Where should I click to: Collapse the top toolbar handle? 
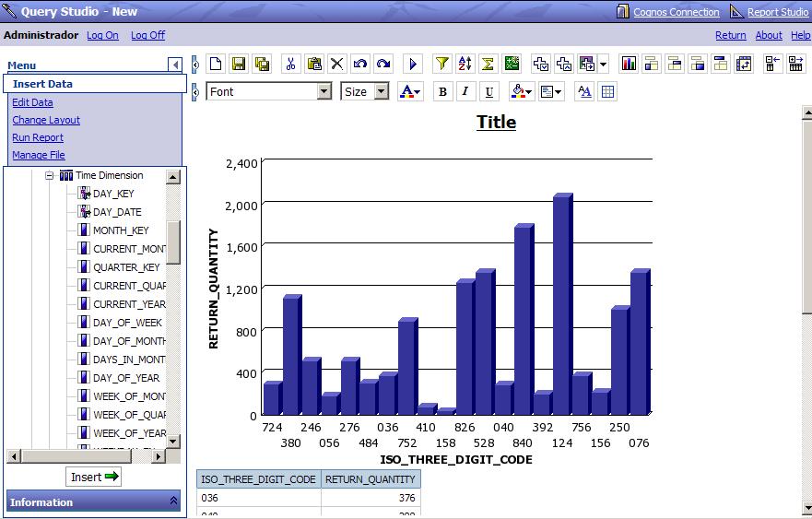tap(195, 65)
